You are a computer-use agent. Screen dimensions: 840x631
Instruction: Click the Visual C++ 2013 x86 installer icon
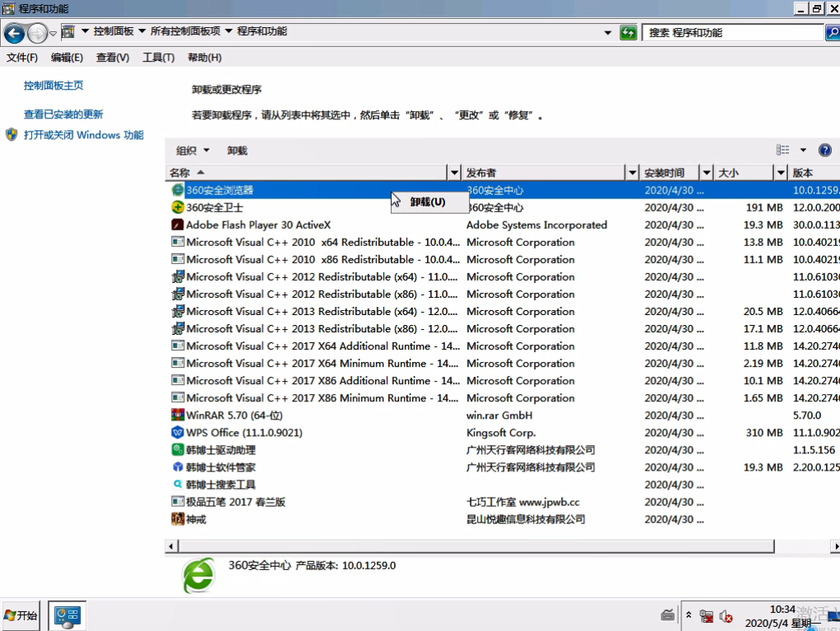tap(178, 328)
